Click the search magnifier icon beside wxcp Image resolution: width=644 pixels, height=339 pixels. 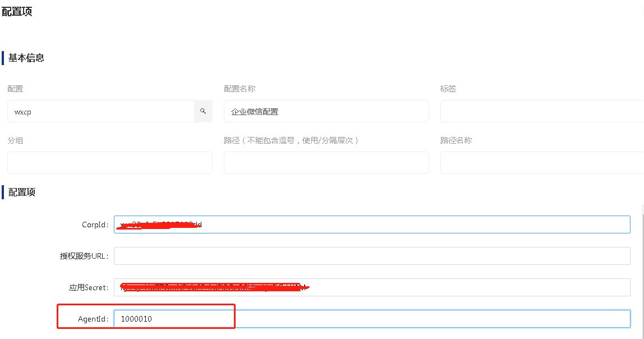[203, 111]
